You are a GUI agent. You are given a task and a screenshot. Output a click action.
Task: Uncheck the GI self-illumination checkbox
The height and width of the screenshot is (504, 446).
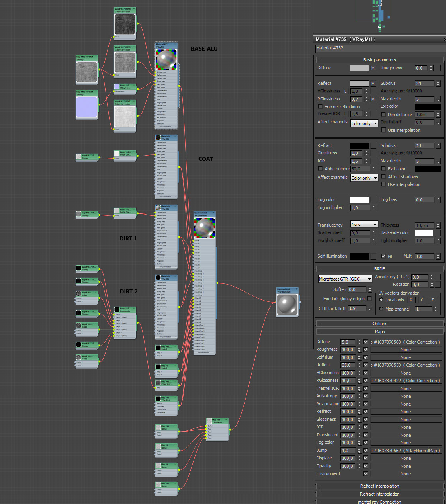384,256
